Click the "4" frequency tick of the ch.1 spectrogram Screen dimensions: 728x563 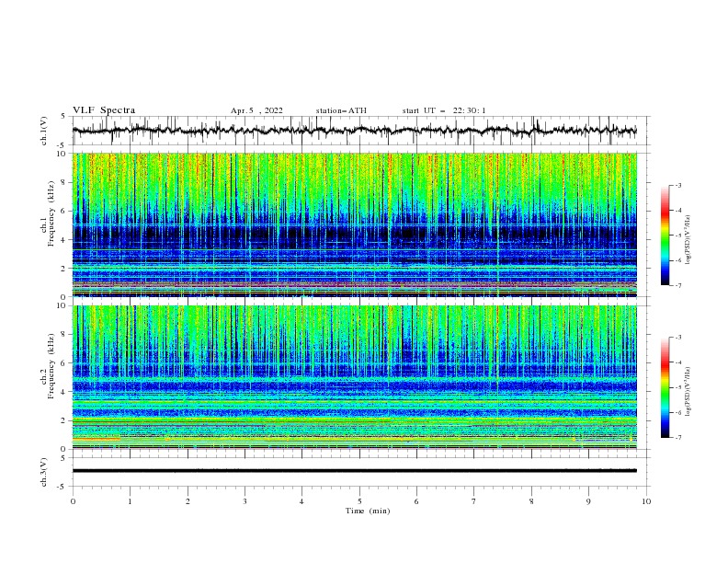[64, 240]
